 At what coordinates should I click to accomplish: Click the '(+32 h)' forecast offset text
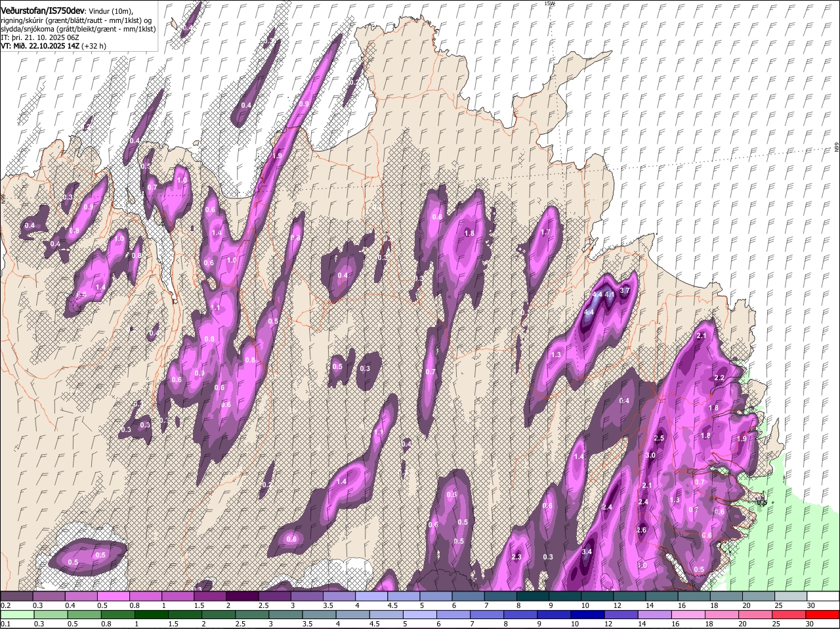(x=94, y=46)
